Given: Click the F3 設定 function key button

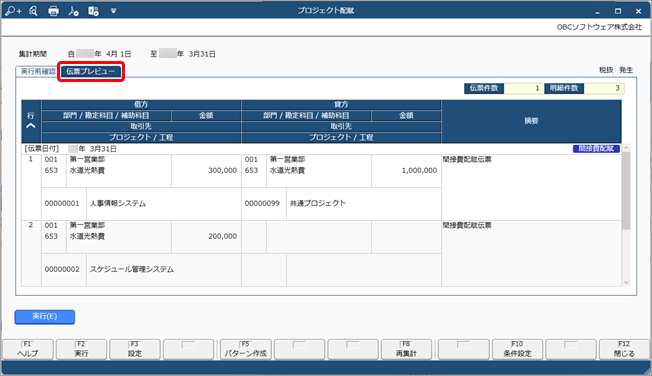Looking at the screenshot, I should coord(135,349).
